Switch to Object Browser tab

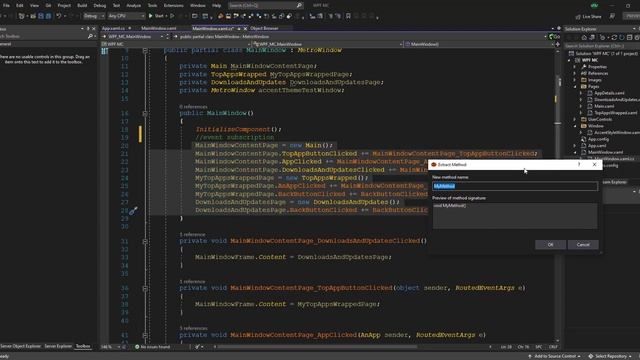click(x=264, y=28)
